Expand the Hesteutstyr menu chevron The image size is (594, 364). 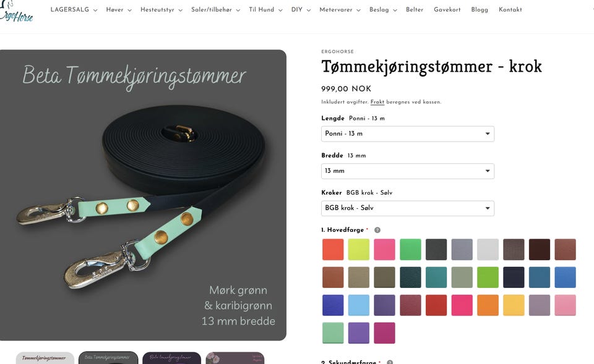[x=181, y=11]
